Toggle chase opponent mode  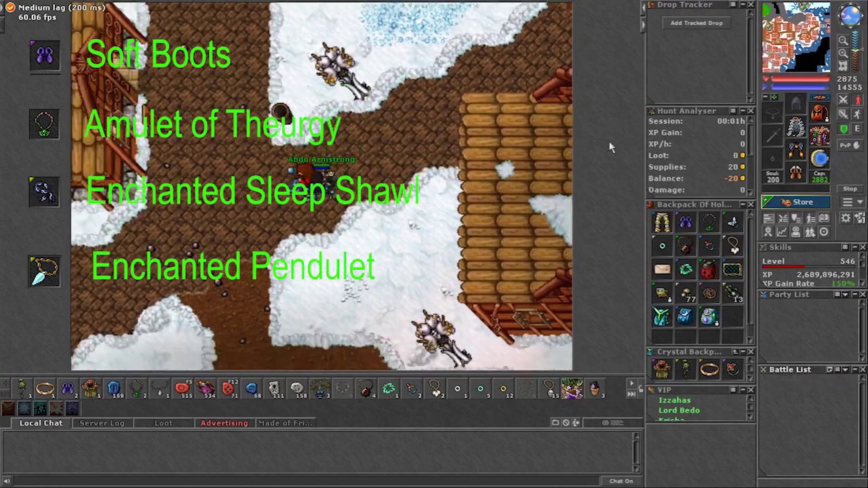857,114
